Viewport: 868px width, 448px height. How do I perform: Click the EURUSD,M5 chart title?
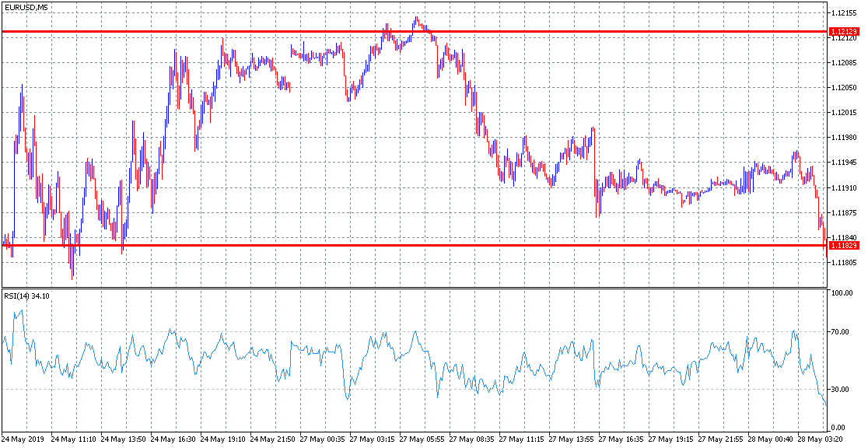(24, 7)
